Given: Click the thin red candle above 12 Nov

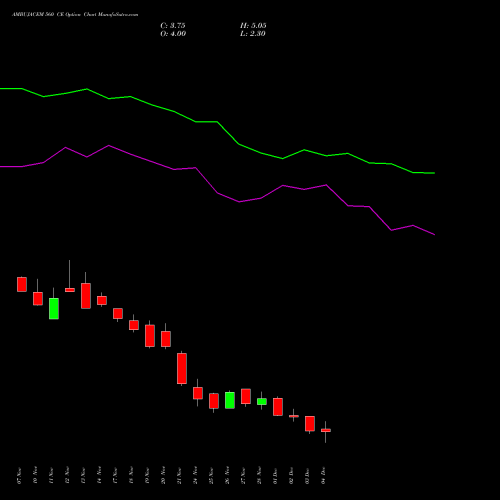Looking at the screenshot, I should (70, 290).
